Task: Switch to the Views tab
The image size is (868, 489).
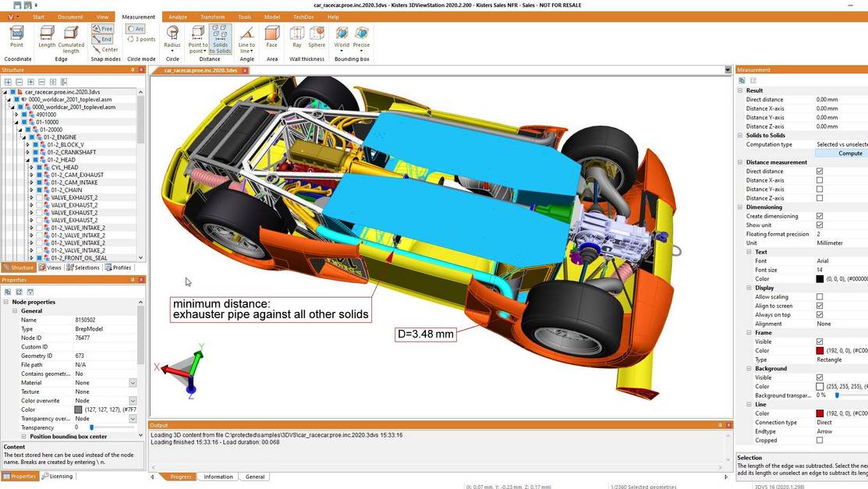Action: click(51, 268)
